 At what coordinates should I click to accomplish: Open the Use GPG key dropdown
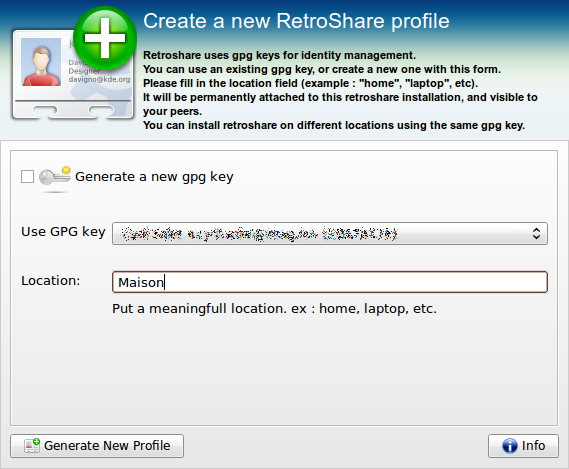329,233
